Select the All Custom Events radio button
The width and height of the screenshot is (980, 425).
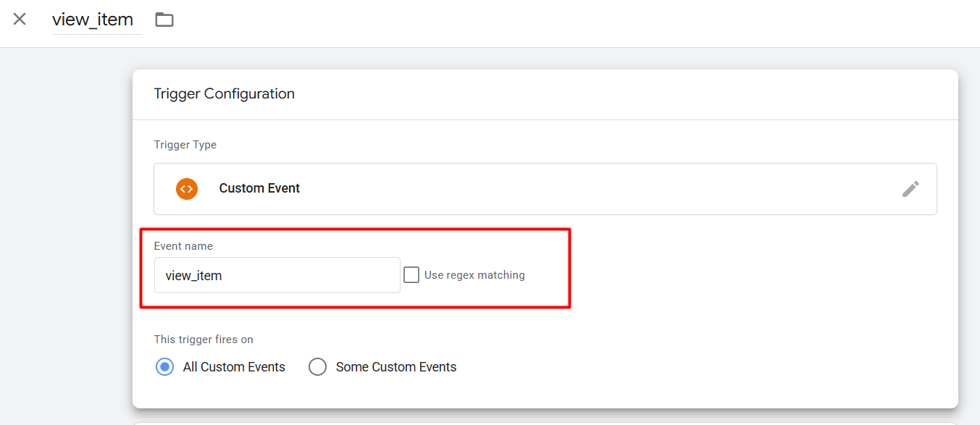pos(165,367)
